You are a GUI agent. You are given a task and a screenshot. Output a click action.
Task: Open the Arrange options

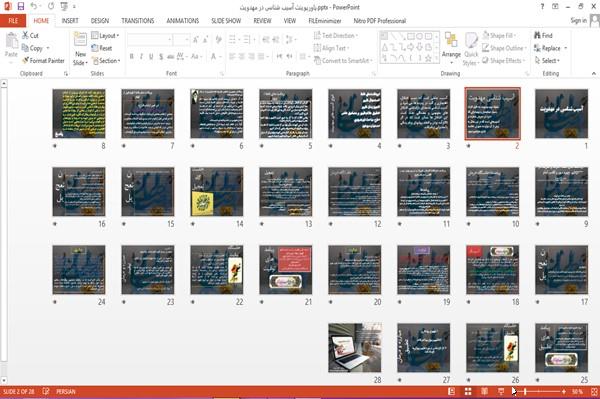coord(451,48)
